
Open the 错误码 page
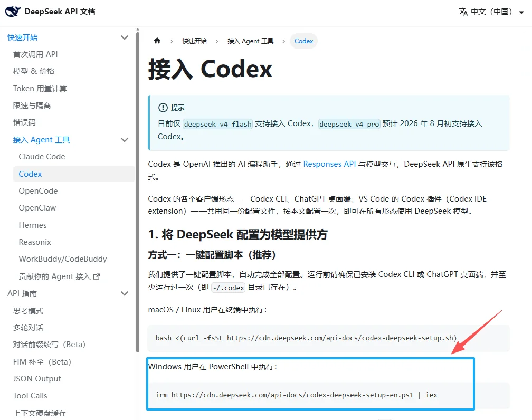click(x=24, y=122)
